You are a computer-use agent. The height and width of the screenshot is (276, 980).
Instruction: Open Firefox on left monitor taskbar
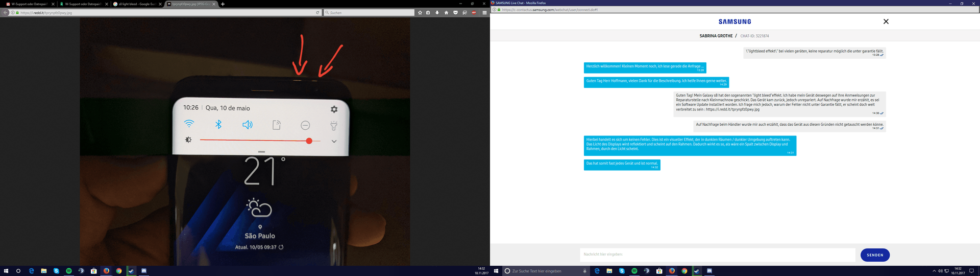click(x=106, y=271)
